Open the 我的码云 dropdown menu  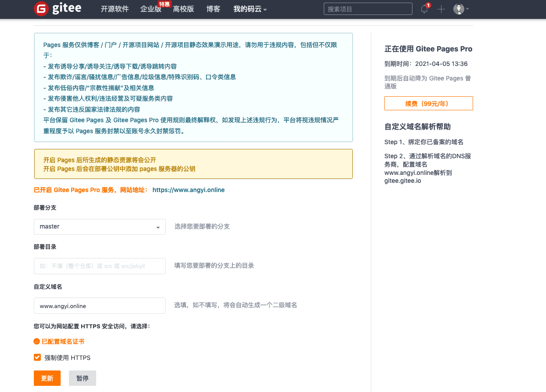[x=250, y=9]
